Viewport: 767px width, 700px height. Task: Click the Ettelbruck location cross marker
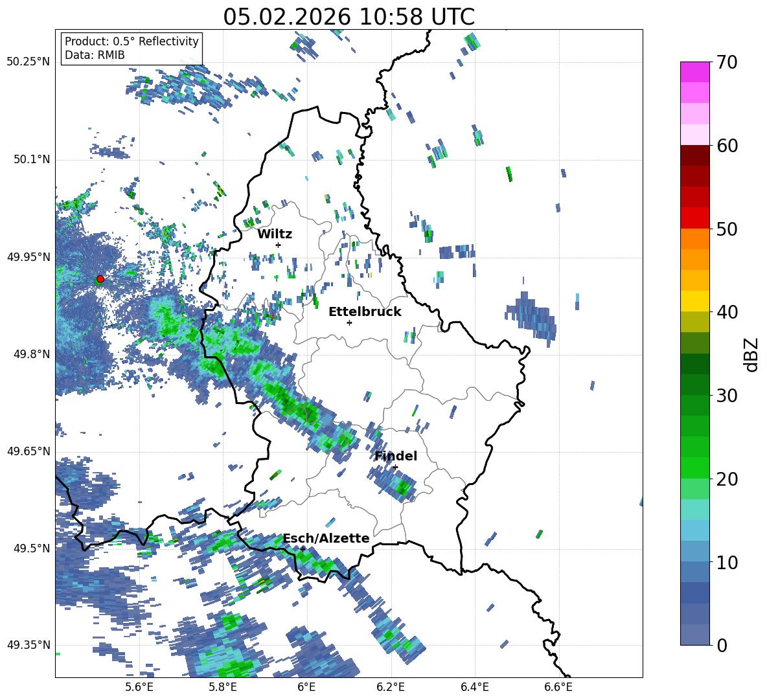[349, 322]
